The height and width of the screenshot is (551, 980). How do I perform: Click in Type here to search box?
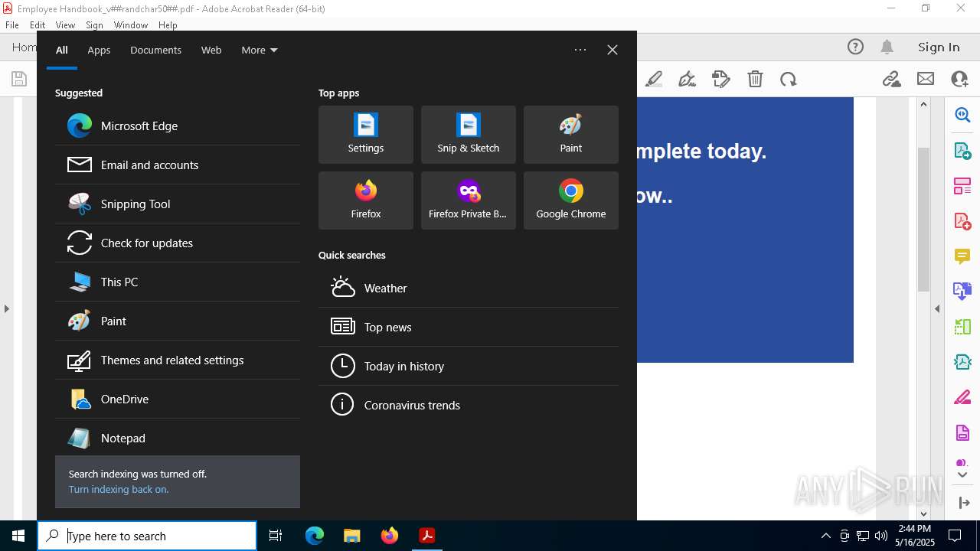147,536
